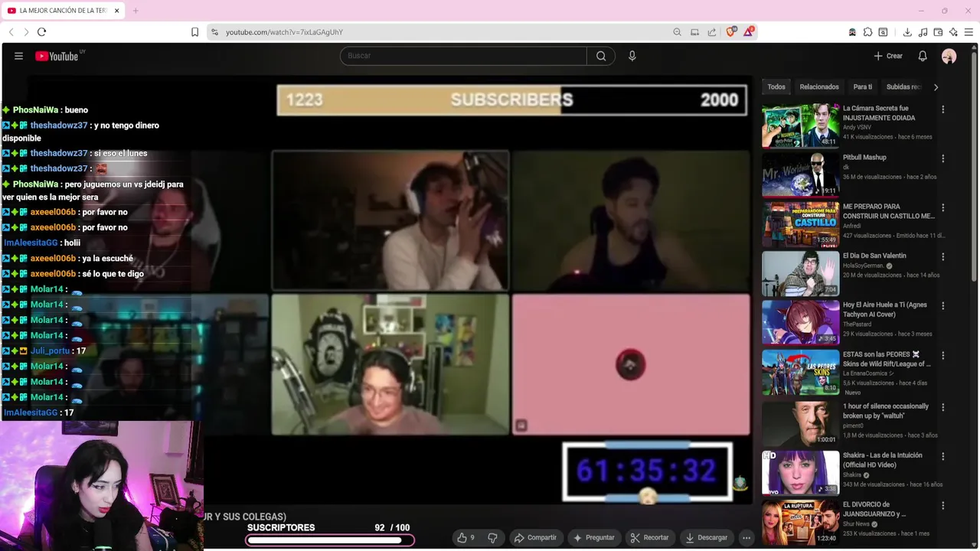Open options for Hoy El Aire Huele video
The width and height of the screenshot is (980, 551).
click(x=943, y=305)
